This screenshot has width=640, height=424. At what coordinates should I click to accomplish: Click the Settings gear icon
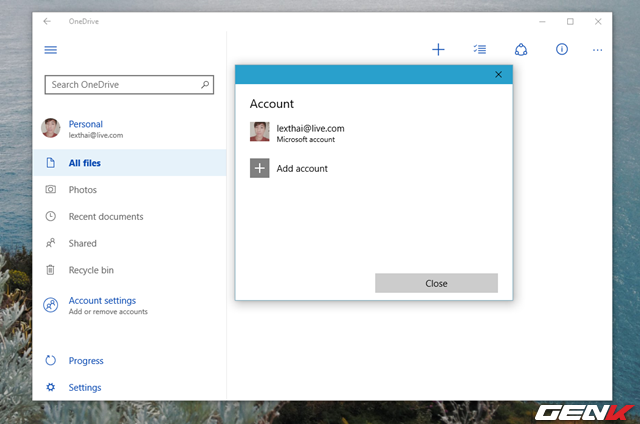pyautogui.click(x=51, y=387)
